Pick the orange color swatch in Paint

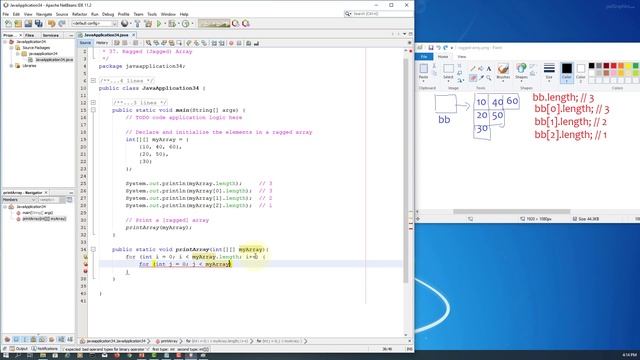tap(621, 66)
